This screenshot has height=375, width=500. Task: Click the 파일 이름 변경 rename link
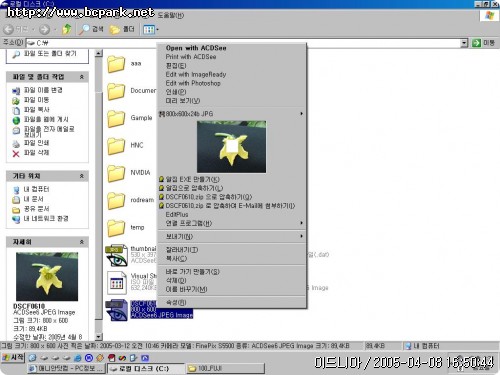pos(37,90)
